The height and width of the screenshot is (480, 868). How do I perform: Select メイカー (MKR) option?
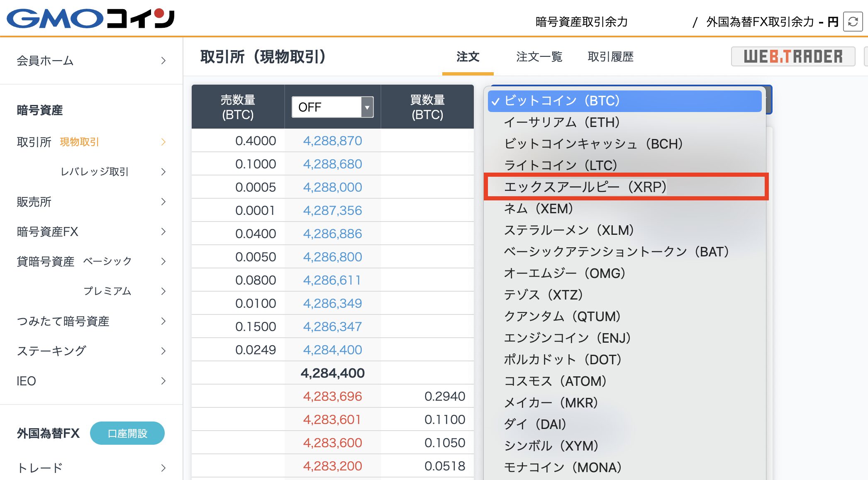[625, 403]
